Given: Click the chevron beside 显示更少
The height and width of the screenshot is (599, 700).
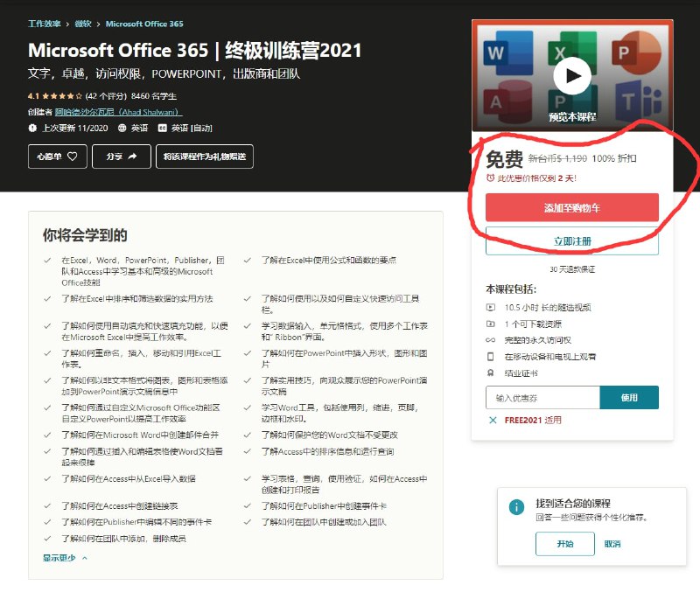Looking at the screenshot, I should (x=85, y=558).
